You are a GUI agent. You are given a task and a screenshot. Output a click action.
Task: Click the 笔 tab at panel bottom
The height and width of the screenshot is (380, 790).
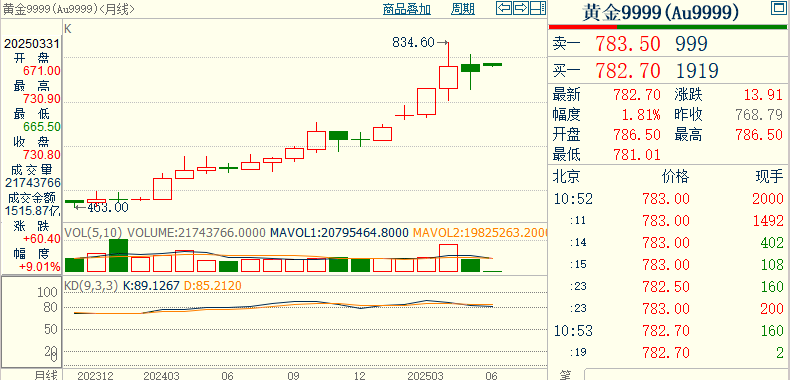(565, 375)
